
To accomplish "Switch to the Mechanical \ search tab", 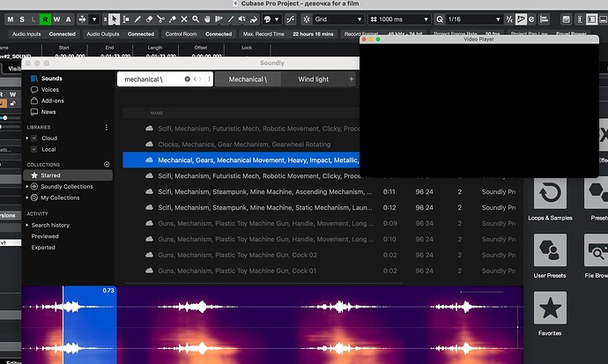I will (248, 79).
